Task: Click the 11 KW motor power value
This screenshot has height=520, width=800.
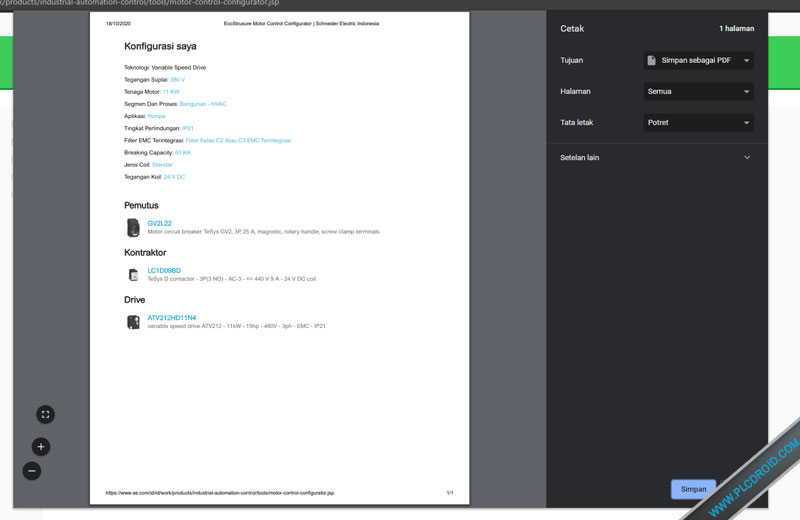Action: (x=171, y=92)
